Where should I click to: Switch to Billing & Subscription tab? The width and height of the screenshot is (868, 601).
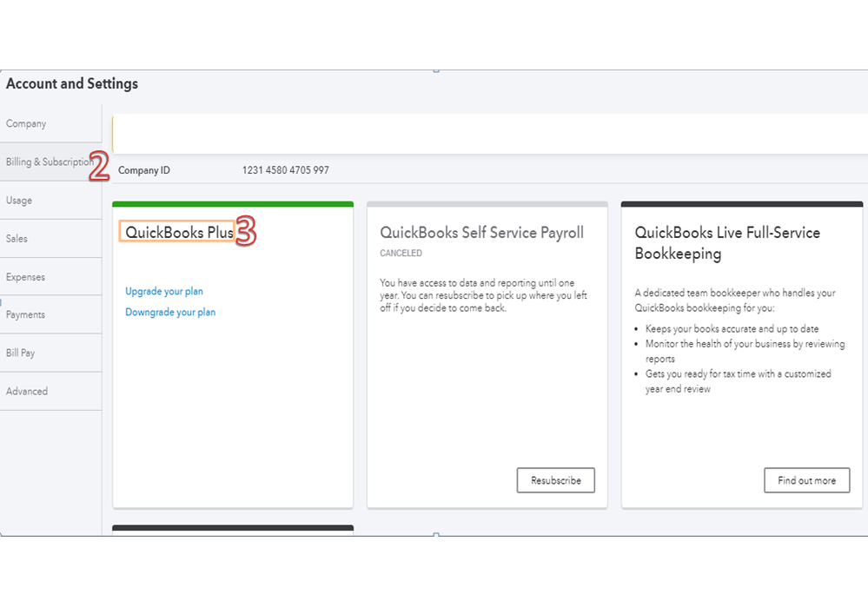pos(49,162)
